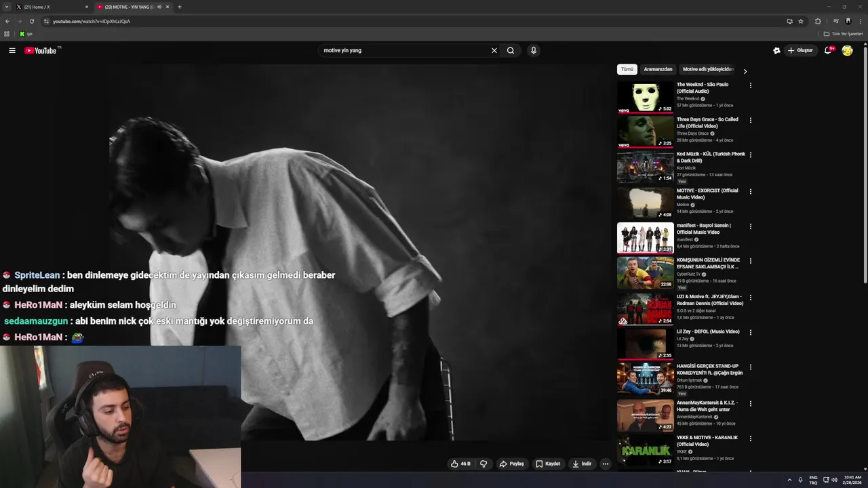The width and height of the screenshot is (868, 488).
Task: Open the YouTube notifications bell
Action: pyautogui.click(x=828, y=50)
